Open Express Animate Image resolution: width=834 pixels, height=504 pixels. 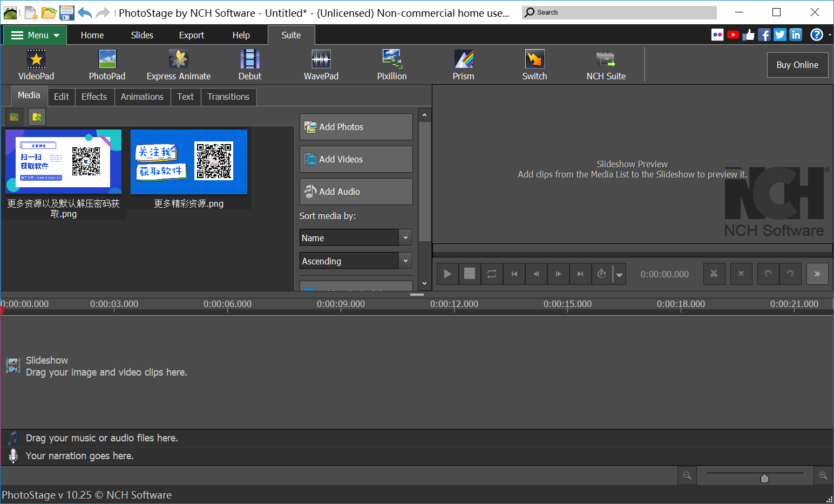pyautogui.click(x=179, y=65)
